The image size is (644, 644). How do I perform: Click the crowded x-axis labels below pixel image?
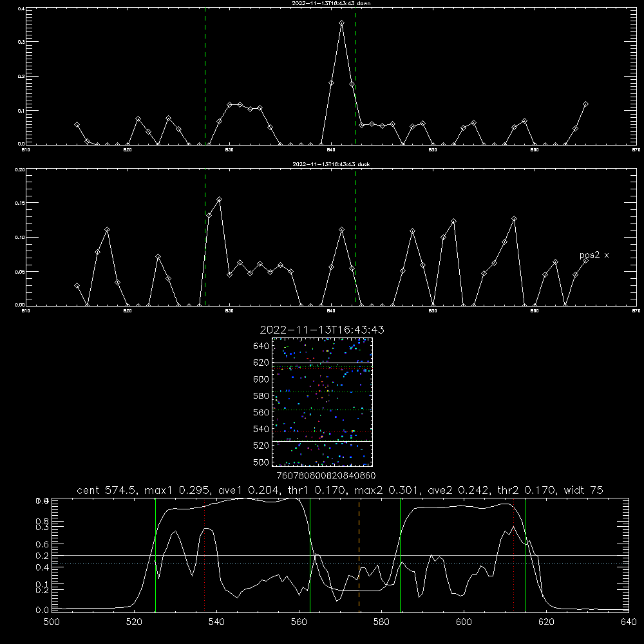[326, 476]
